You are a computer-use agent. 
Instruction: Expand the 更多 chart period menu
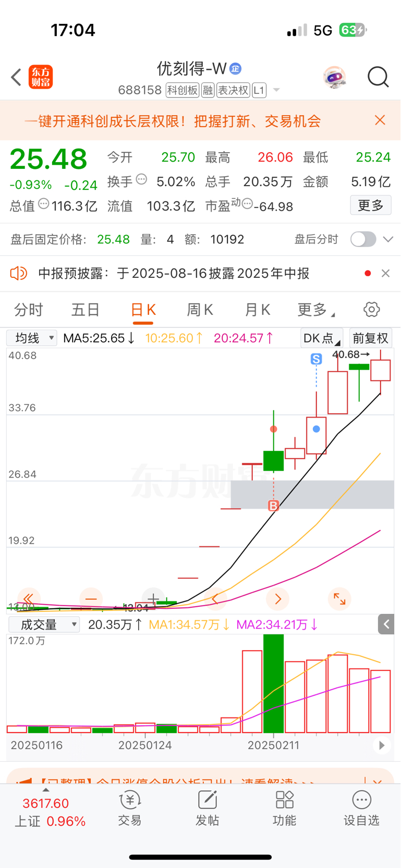(315, 310)
